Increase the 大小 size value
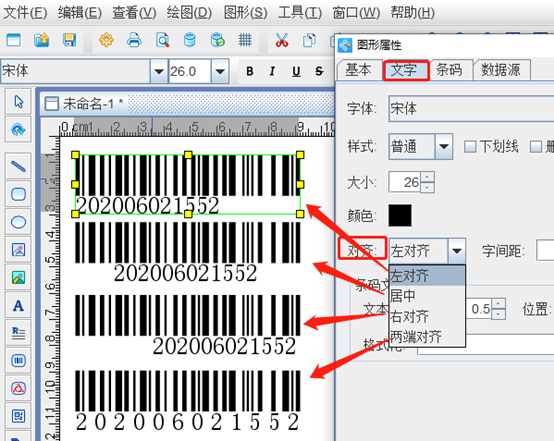 427,177
